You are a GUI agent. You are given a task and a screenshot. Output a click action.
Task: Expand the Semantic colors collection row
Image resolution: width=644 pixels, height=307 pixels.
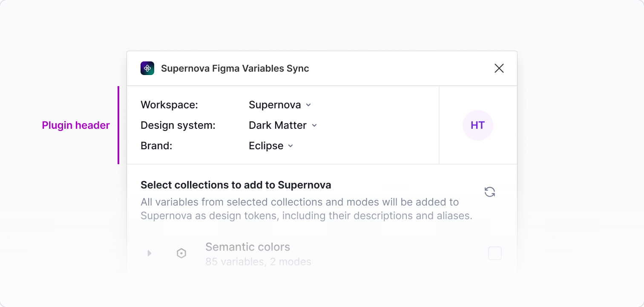[149, 253]
